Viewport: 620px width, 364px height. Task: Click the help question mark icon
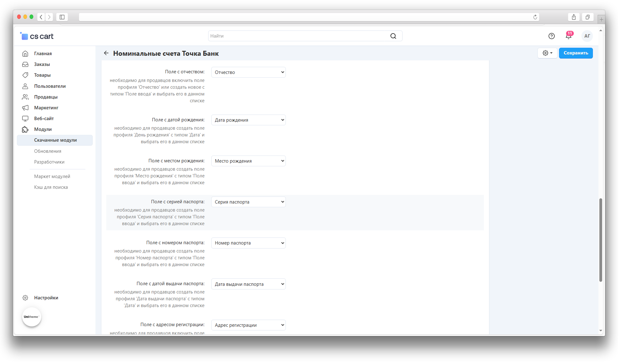click(551, 36)
